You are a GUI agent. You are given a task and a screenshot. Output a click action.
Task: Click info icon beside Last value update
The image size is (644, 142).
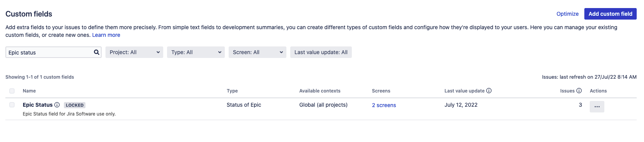point(489,91)
